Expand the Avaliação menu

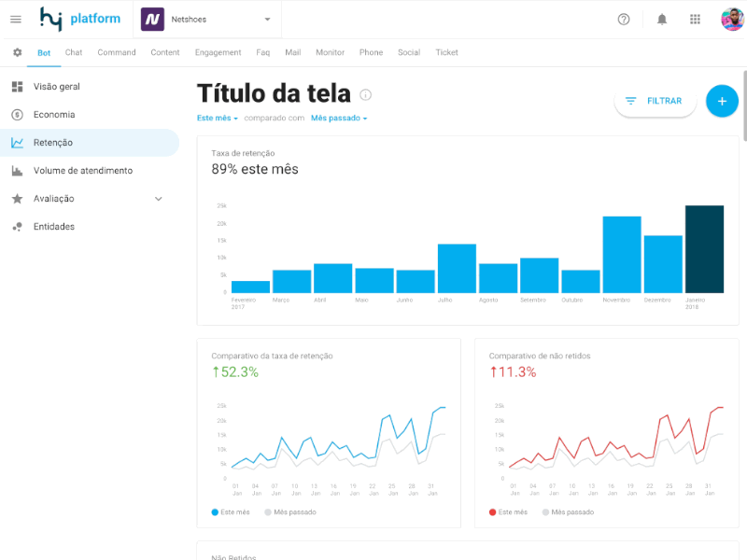pyautogui.click(x=158, y=198)
